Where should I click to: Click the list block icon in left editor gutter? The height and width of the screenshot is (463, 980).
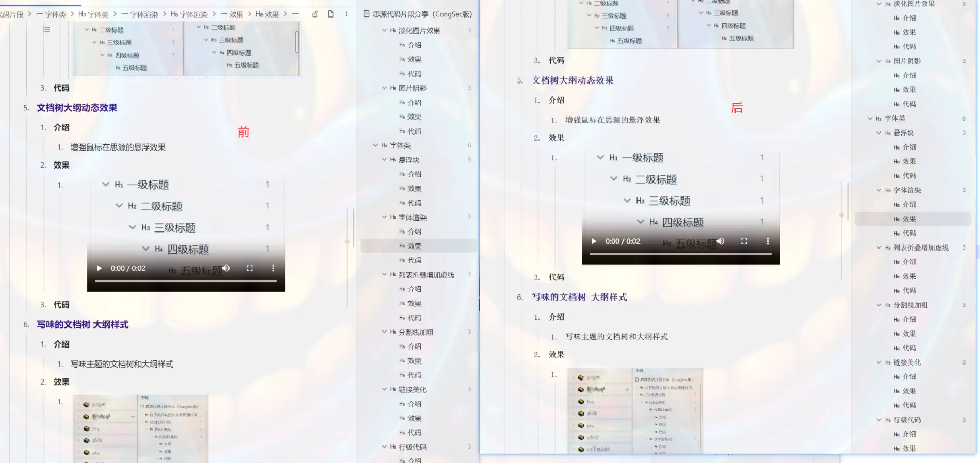click(46, 30)
